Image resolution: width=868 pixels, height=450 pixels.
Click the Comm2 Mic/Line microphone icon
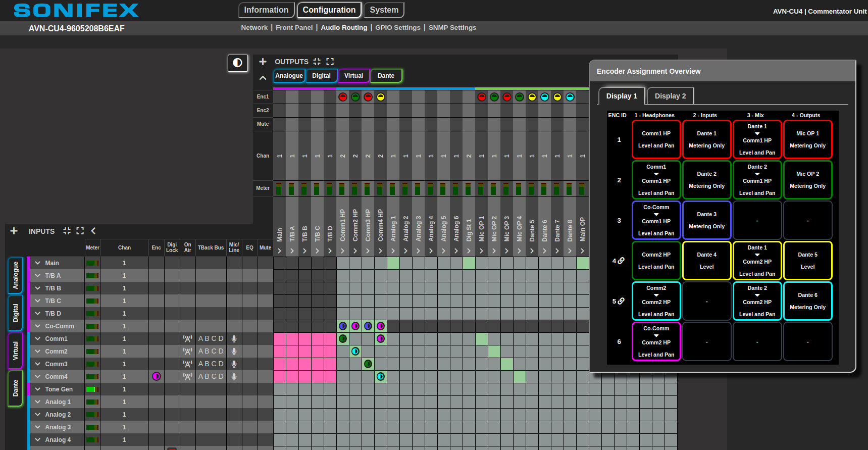pyautogui.click(x=234, y=352)
